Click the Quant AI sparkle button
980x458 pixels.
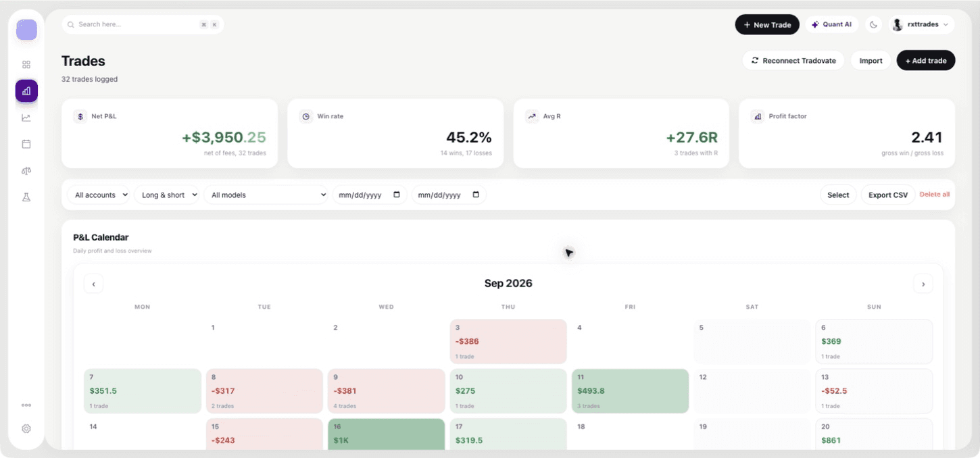point(831,24)
